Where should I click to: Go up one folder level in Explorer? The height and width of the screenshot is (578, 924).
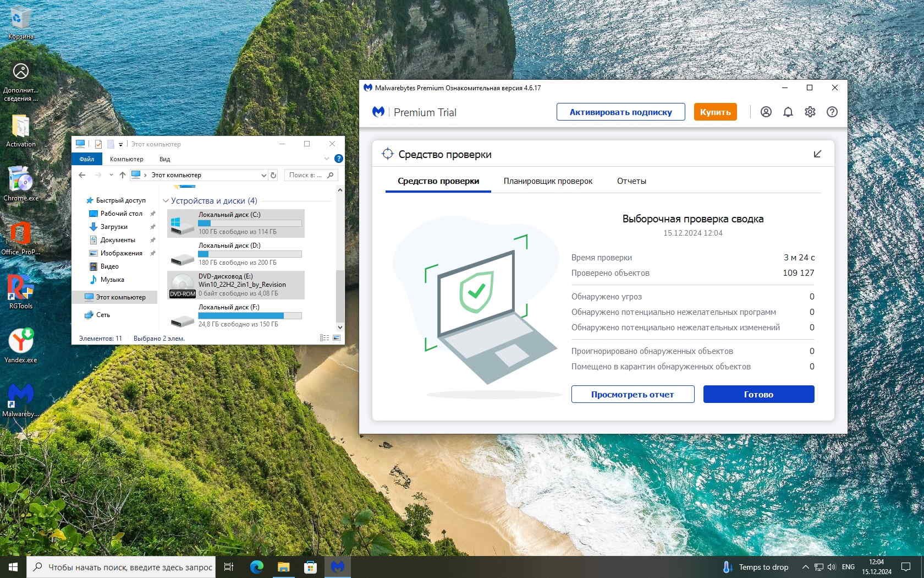click(x=122, y=175)
